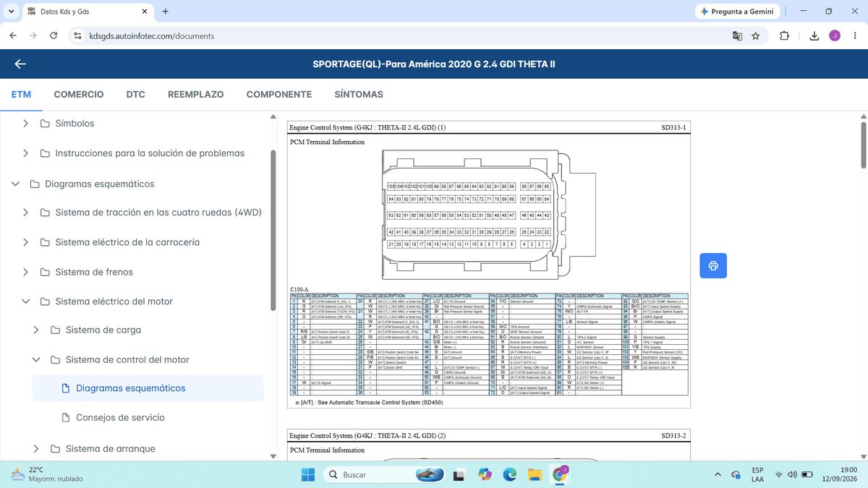Expand Instrucciones para la solución de problemas chevron
The width and height of the screenshot is (868, 488).
click(26, 153)
